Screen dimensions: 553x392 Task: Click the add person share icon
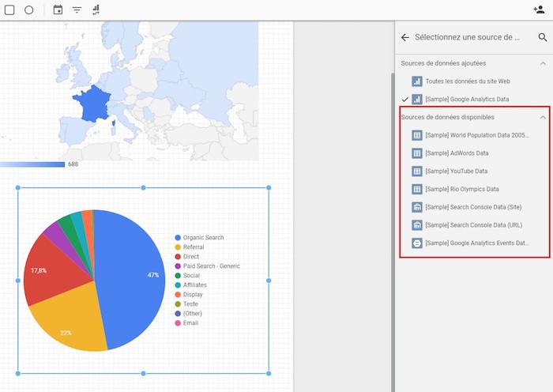[x=539, y=10]
